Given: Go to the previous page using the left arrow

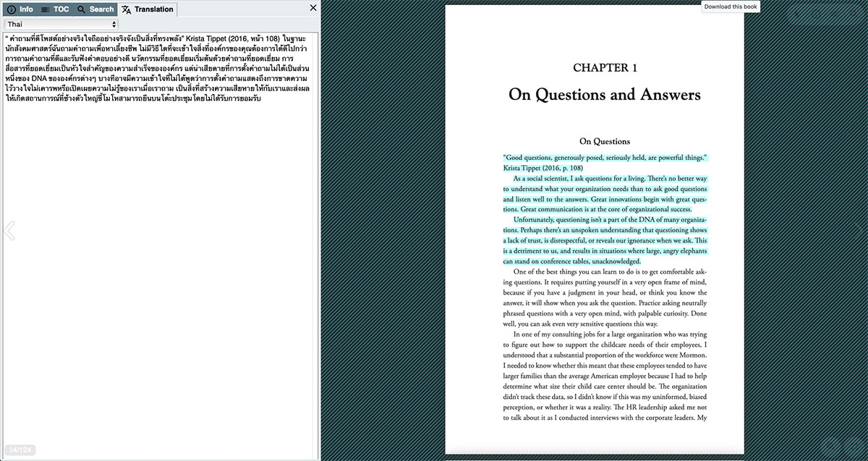Looking at the screenshot, I should 9,231.
